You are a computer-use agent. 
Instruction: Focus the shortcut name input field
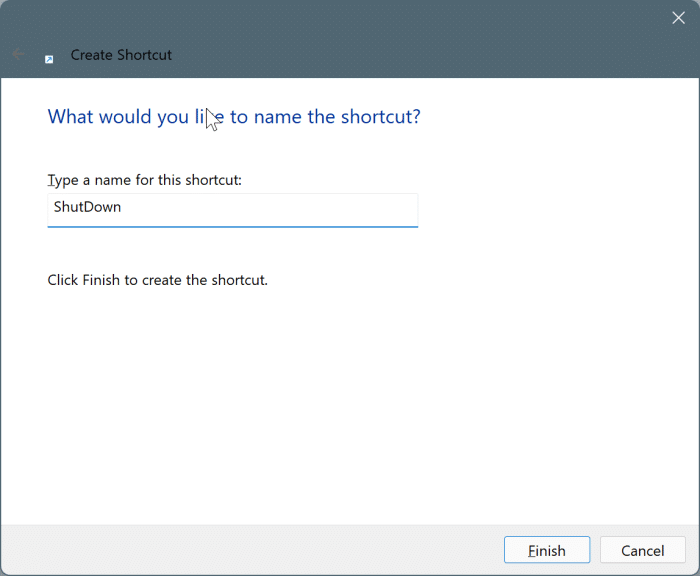(x=232, y=209)
